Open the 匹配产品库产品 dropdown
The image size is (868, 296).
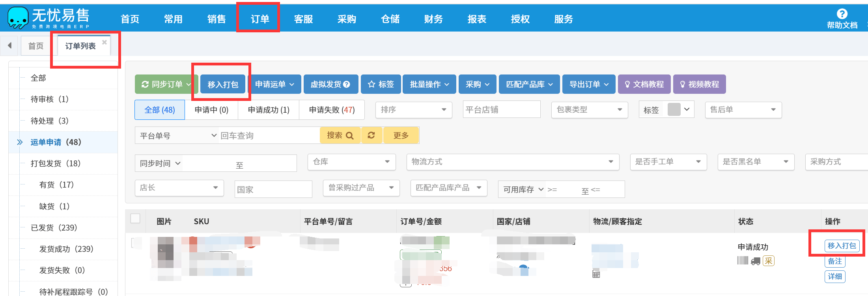pos(449,188)
